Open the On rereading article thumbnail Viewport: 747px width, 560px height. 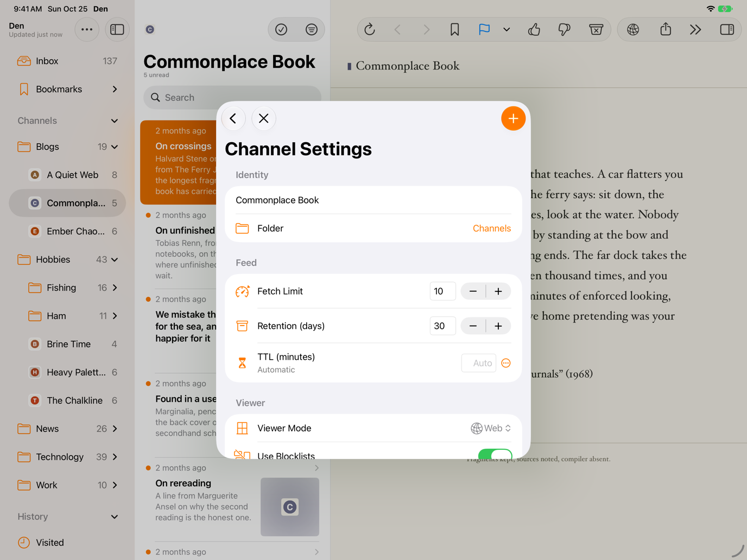(x=290, y=507)
